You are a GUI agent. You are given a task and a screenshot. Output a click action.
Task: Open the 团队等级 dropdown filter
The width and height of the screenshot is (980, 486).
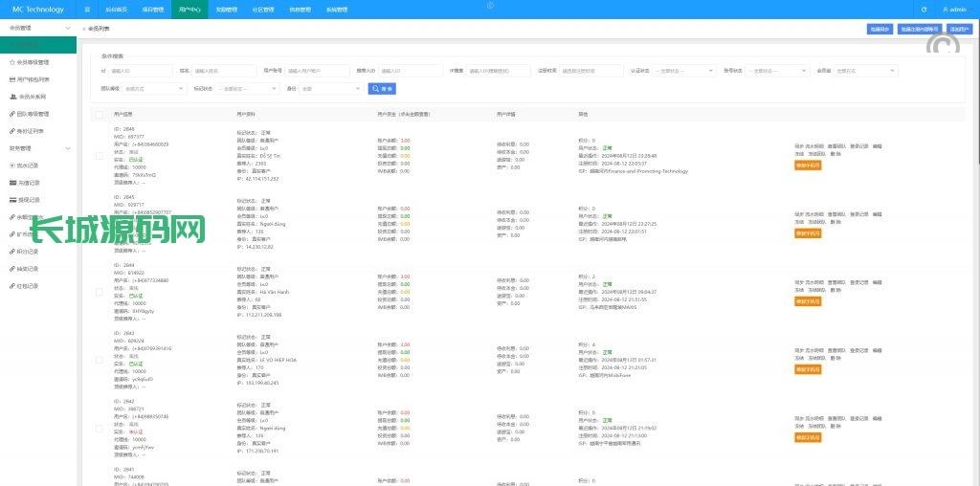(153, 88)
